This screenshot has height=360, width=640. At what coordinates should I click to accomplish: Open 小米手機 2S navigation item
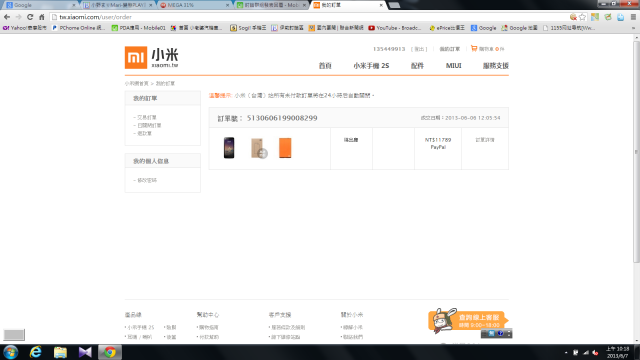coord(371,65)
